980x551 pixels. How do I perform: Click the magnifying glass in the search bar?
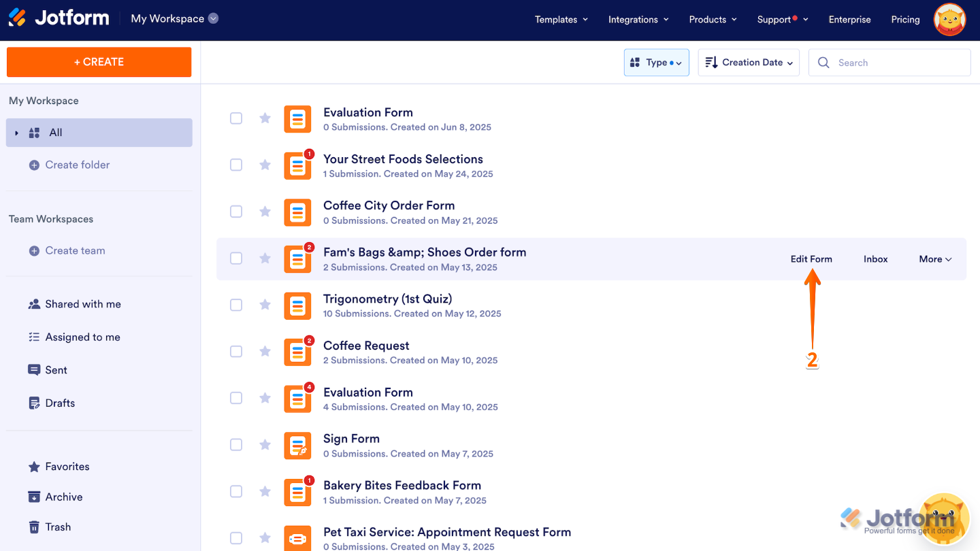[x=823, y=62]
